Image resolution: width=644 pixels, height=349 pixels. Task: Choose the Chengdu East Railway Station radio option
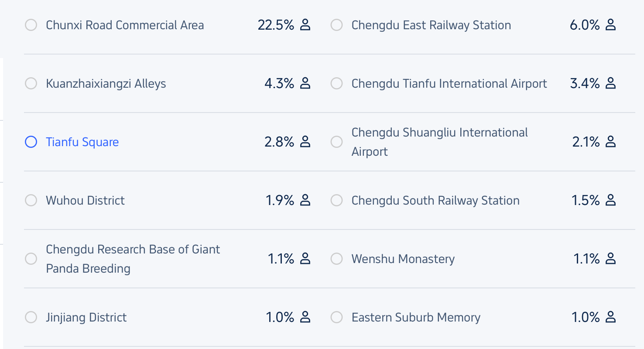tap(336, 25)
